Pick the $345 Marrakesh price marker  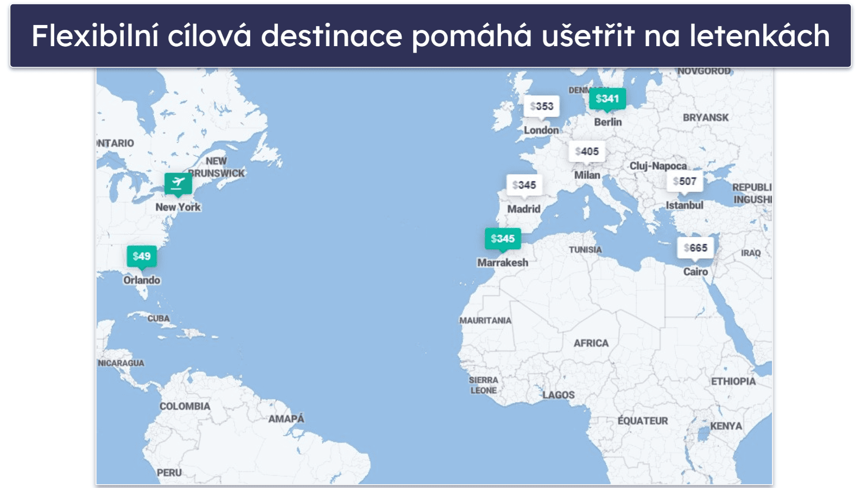coord(503,239)
